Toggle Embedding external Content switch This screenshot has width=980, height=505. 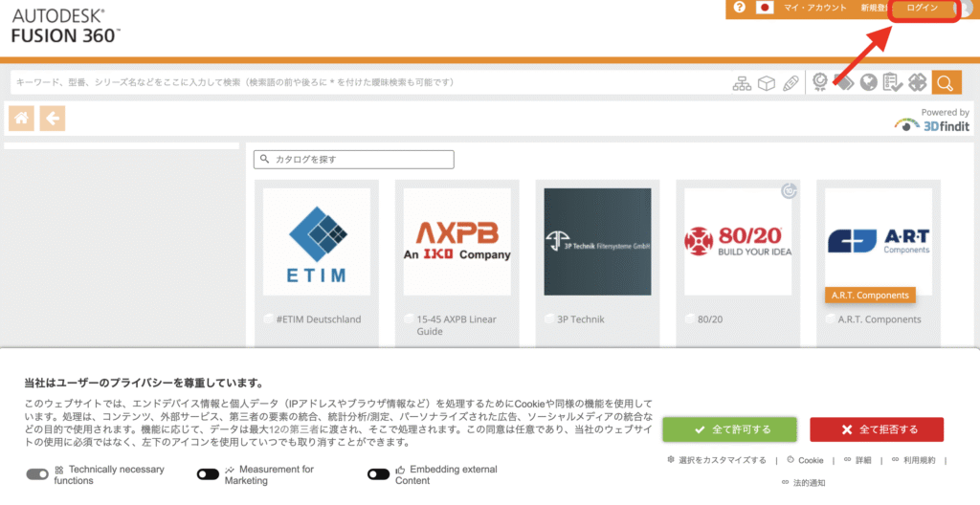coord(379,474)
